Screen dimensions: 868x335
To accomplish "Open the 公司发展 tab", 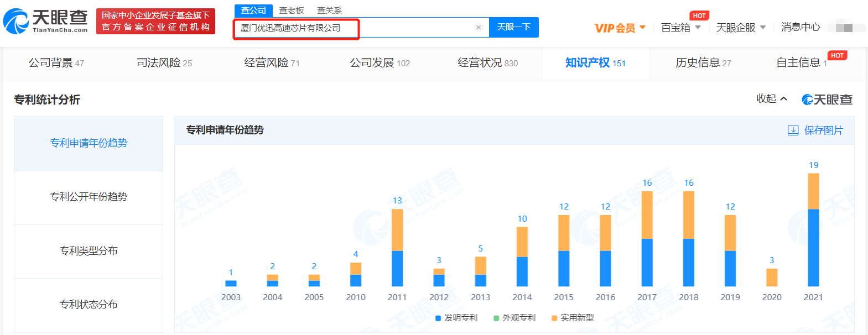I will pos(380,63).
